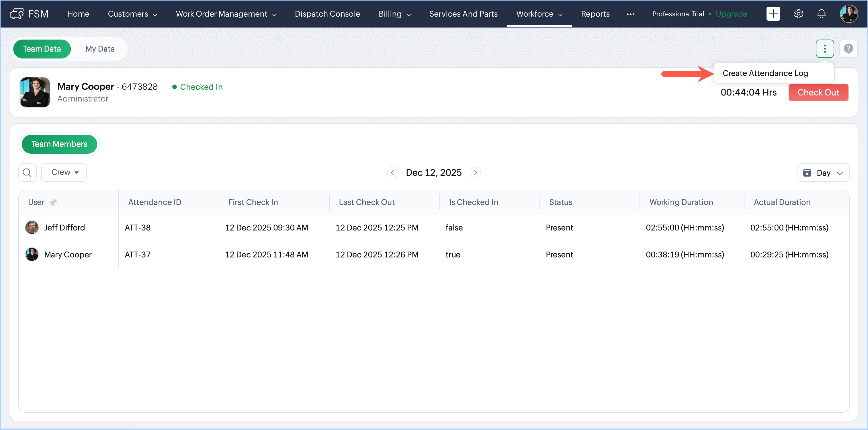Click the Upgrade link

(x=731, y=14)
